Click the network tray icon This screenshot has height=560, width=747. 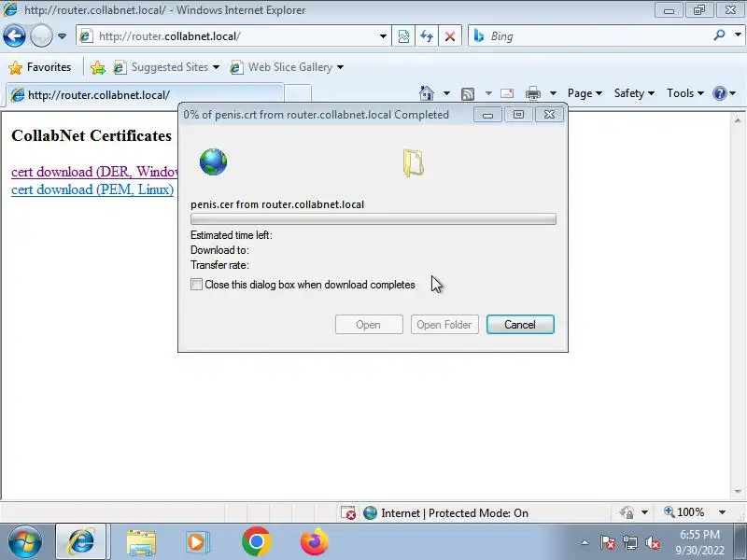(x=629, y=542)
